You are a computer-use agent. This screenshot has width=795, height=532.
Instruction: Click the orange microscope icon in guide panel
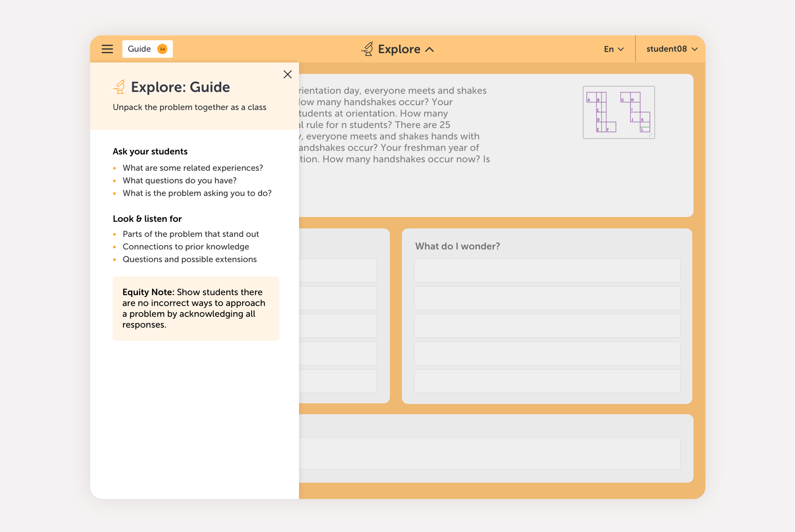pyautogui.click(x=119, y=87)
